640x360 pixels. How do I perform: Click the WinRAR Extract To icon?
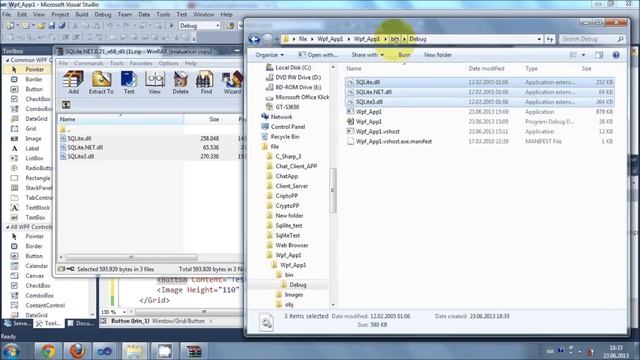coord(101,82)
